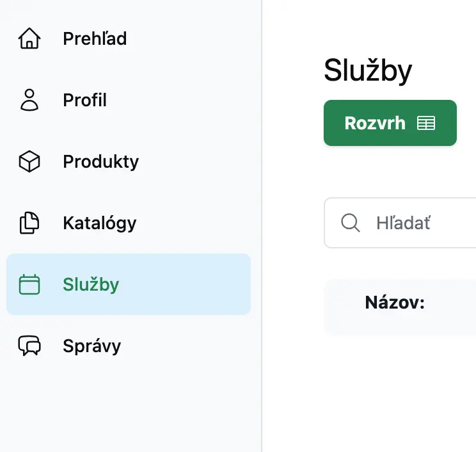Click the documents icon beside Katalógy
The width and height of the screenshot is (476, 452).
pos(29,223)
